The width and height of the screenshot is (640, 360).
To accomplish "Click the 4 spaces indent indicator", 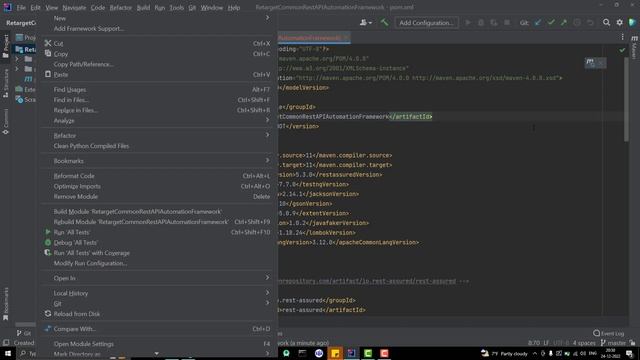I will point(584,343).
